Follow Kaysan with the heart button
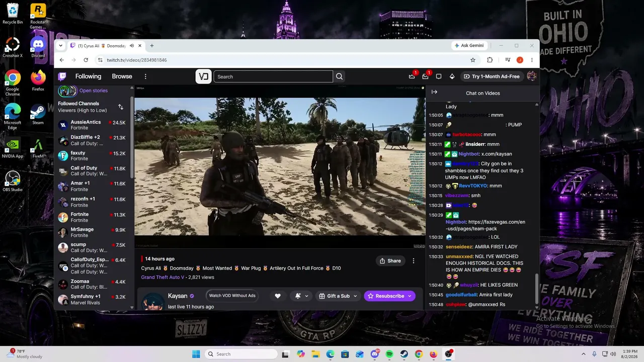Viewport: 644px width, 362px height. [x=277, y=296]
